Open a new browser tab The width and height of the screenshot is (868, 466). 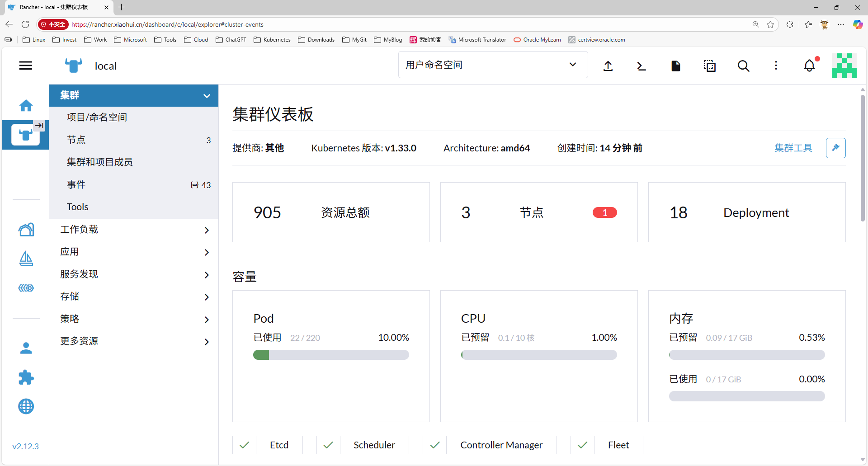pos(122,7)
